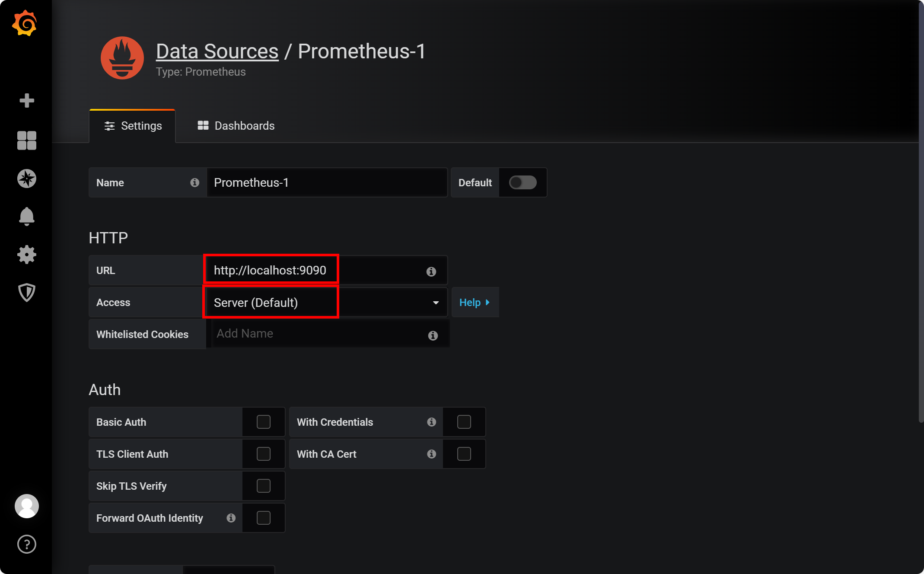
Task: Show the Whitelisted Cookies info icon
Action: (x=433, y=335)
